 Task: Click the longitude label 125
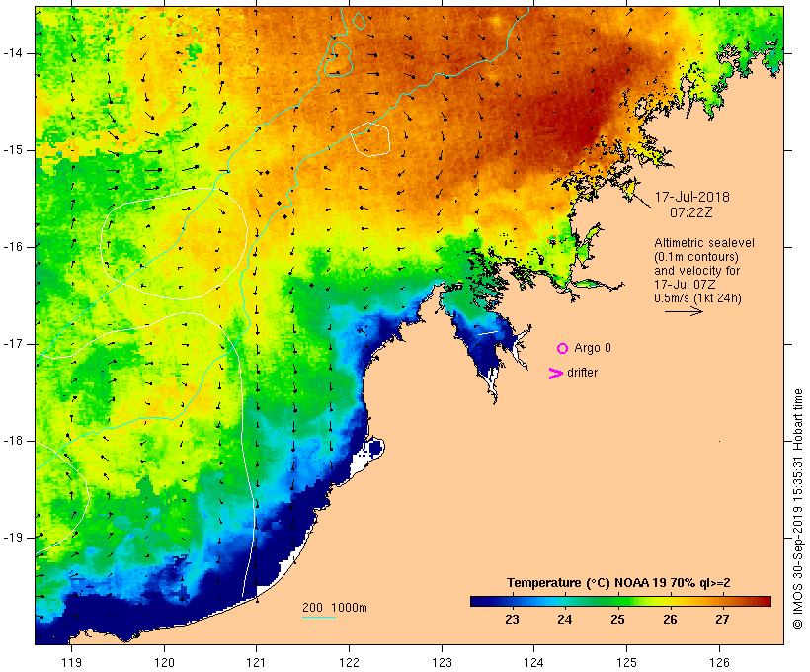(627, 663)
